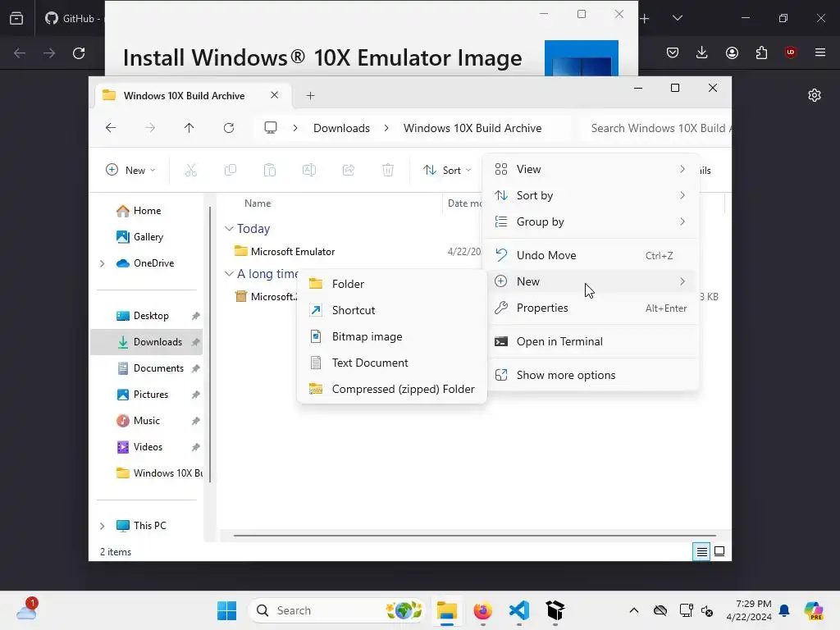Open the View submenu
The image size is (840, 630).
point(591,169)
